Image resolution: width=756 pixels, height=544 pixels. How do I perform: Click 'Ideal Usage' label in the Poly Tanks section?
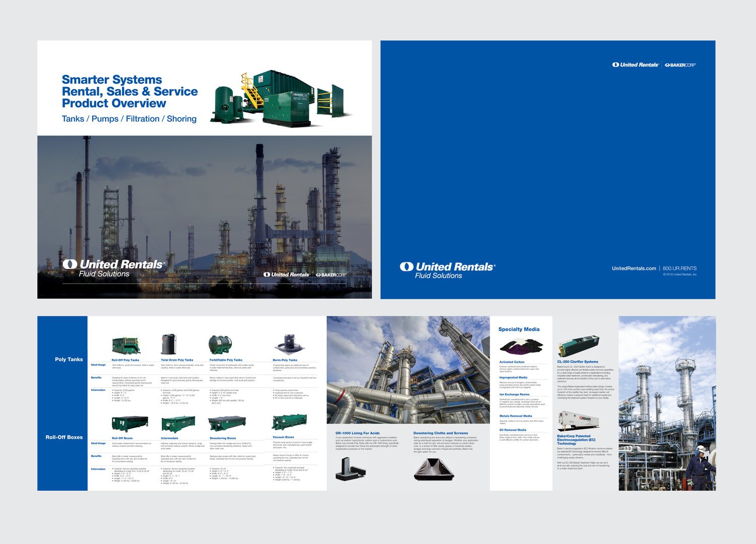pos(98,365)
